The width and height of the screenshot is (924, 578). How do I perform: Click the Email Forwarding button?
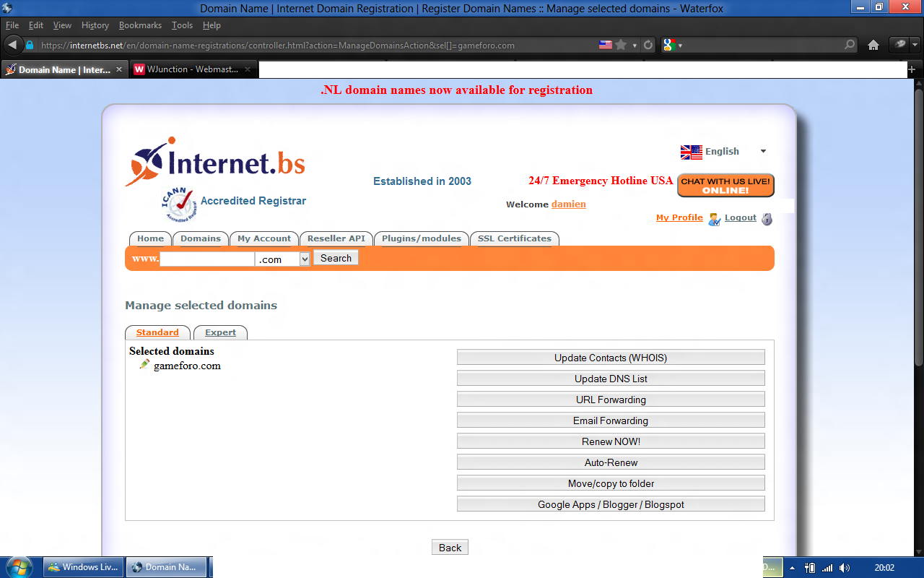(611, 420)
